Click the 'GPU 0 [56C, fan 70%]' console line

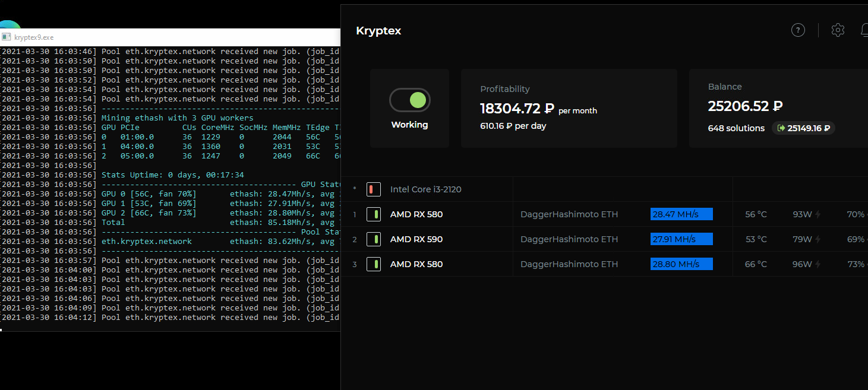[x=170, y=194]
